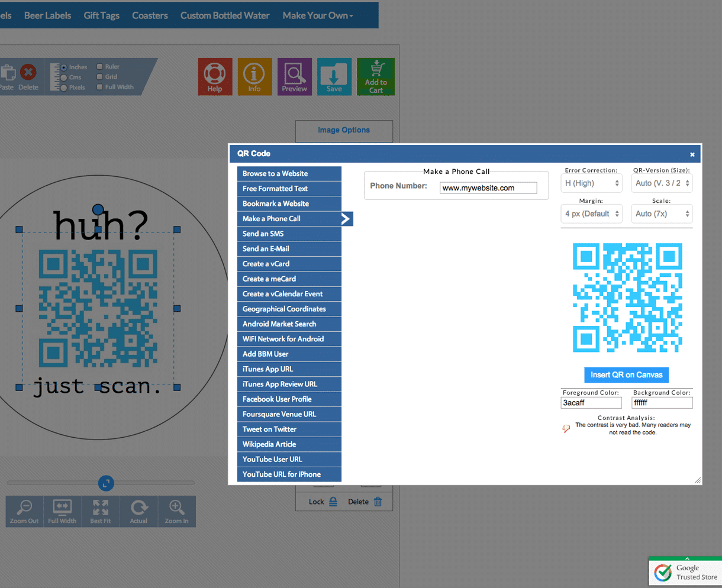Click the zoom slider handle
The image size is (722, 588).
coord(106,483)
